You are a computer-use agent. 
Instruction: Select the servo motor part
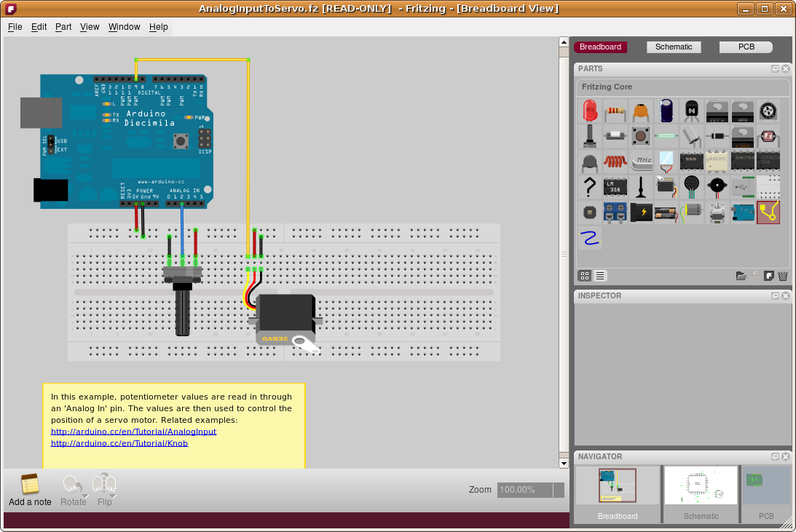tap(666, 187)
